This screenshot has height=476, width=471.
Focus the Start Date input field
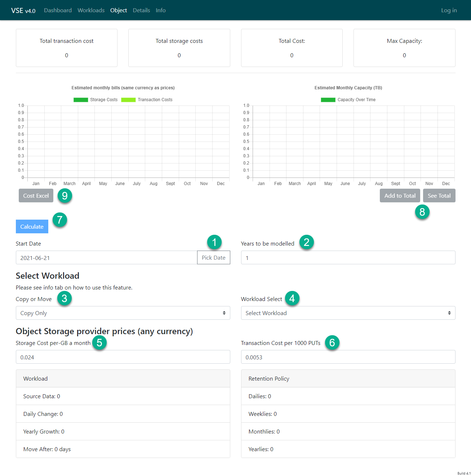(x=106, y=257)
